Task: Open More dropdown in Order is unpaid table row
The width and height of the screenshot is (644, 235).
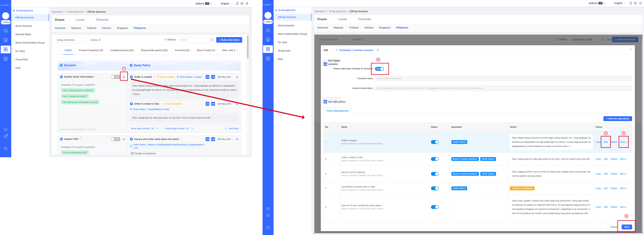Action: coord(624,142)
